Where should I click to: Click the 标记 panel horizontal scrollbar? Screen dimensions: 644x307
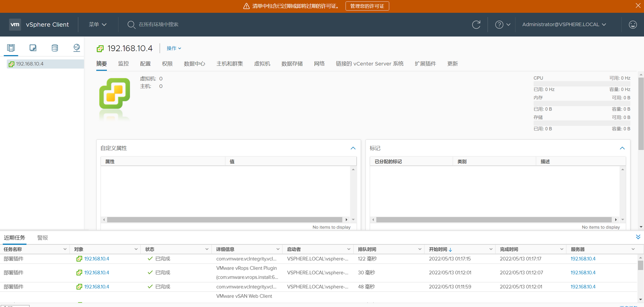(494, 220)
